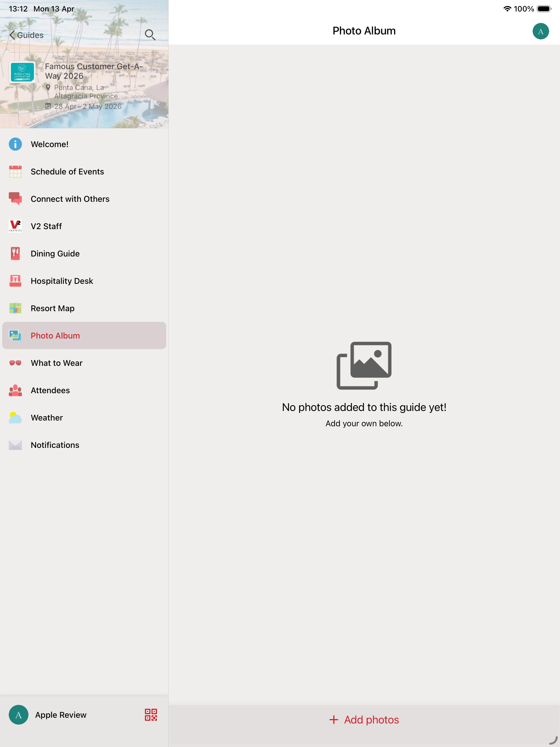Tap the Apple Review avatar at bottom
Viewport: 560px width, 747px height.
19,715
